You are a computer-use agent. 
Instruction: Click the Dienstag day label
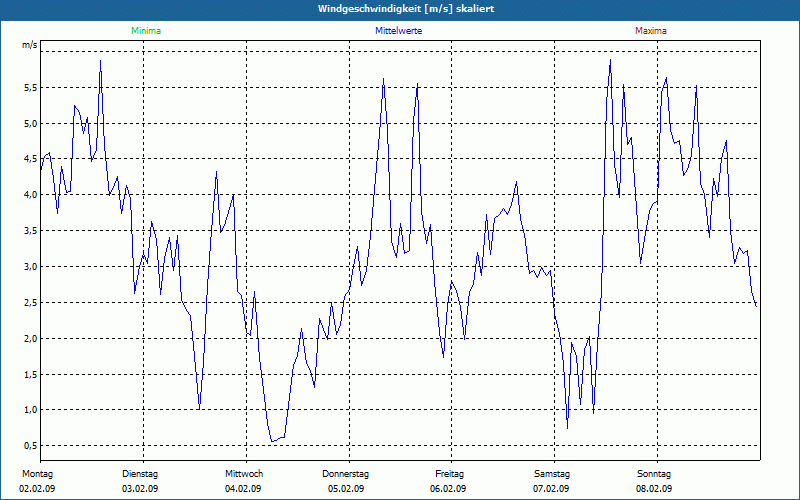[140, 474]
